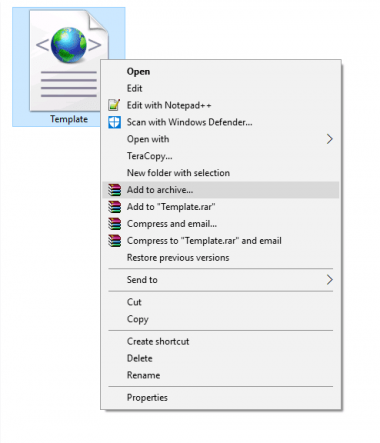Click the Template file name label

pyautogui.click(x=69, y=119)
